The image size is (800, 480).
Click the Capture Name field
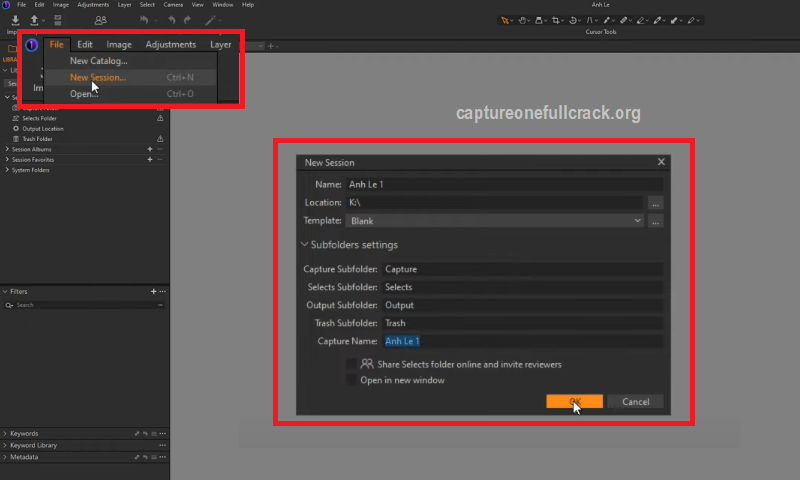click(x=523, y=341)
